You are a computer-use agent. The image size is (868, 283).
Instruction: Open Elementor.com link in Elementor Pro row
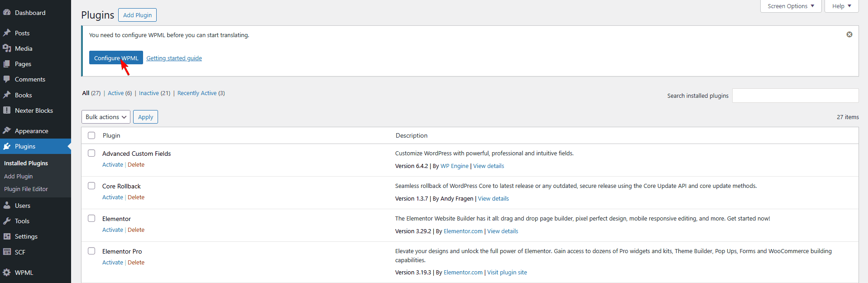tap(463, 272)
